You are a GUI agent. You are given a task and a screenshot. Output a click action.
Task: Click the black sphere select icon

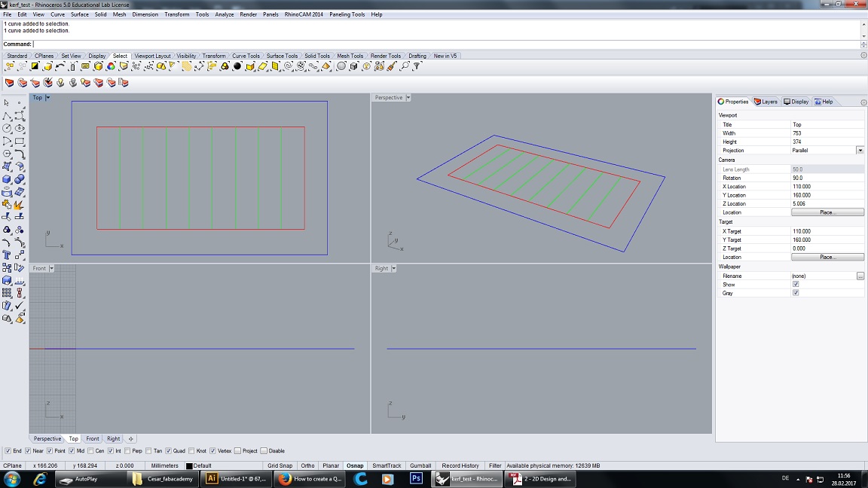[237, 66]
